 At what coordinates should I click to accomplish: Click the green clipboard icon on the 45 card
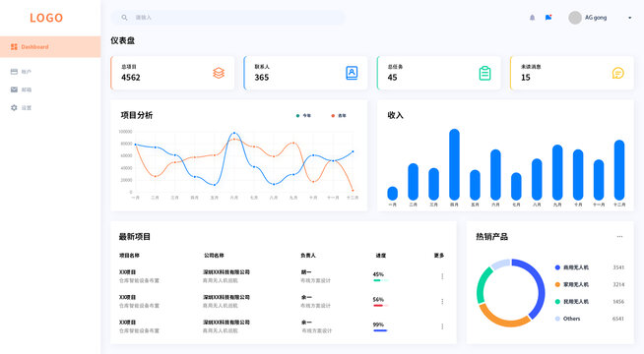pyautogui.click(x=484, y=73)
